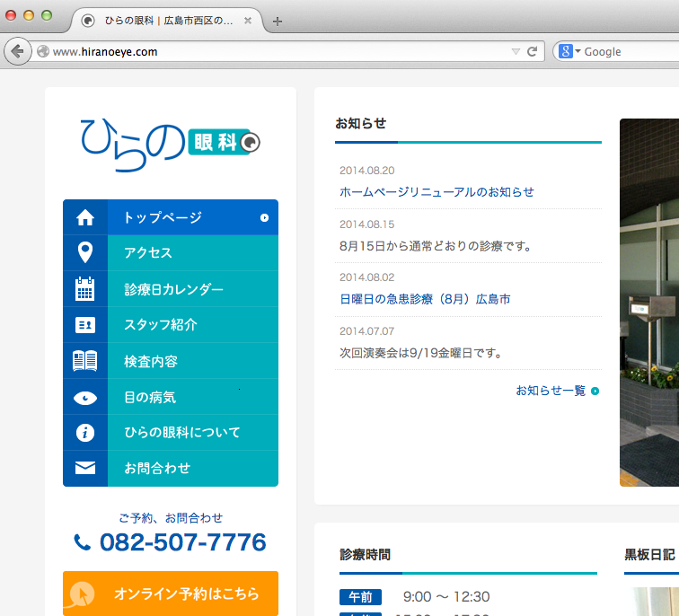Screen dimensions: 679x616
Task: Click the open book examination icon
Action: point(85,361)
